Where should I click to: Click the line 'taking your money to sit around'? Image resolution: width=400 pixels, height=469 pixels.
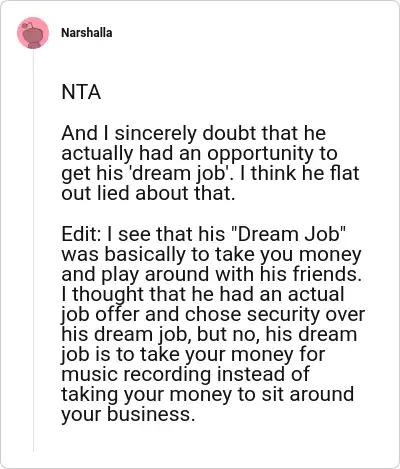208,394
